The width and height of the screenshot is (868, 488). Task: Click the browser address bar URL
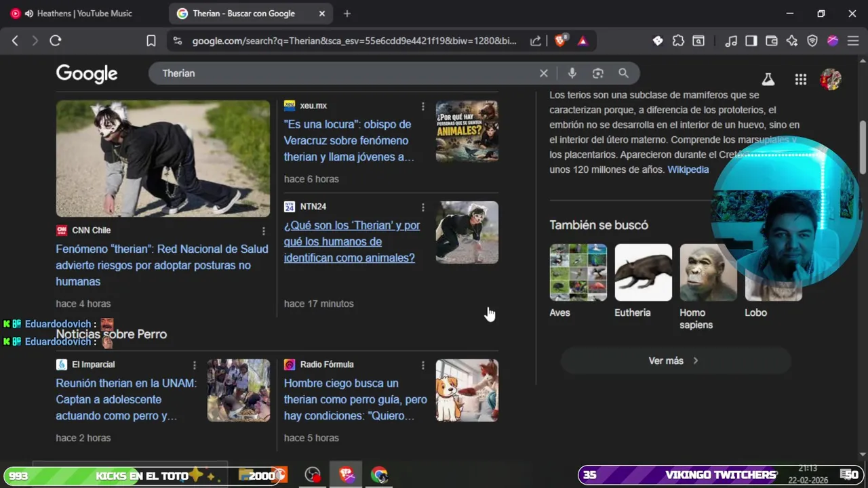pyautogui.click(x=354, y=41)
